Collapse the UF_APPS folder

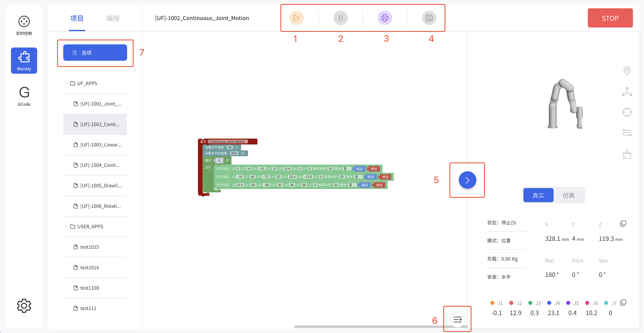click(x=66, y=84)
